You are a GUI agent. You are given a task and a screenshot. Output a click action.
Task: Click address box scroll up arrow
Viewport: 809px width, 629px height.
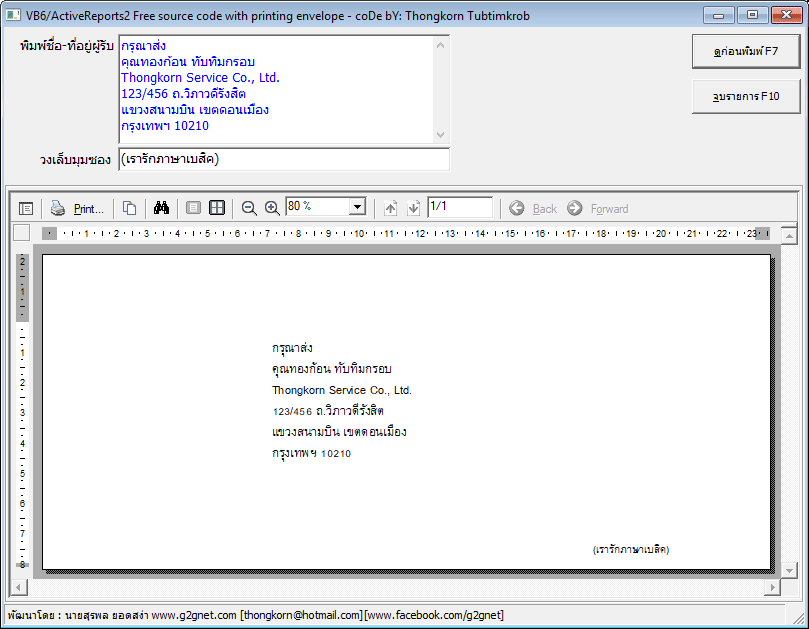coord(440,45)
